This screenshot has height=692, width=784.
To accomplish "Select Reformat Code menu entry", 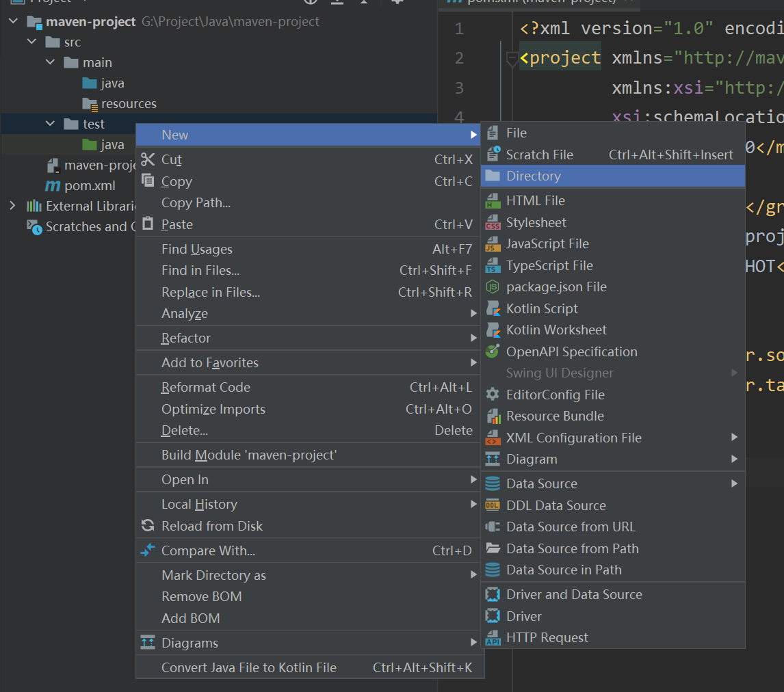I will (307, 387).
